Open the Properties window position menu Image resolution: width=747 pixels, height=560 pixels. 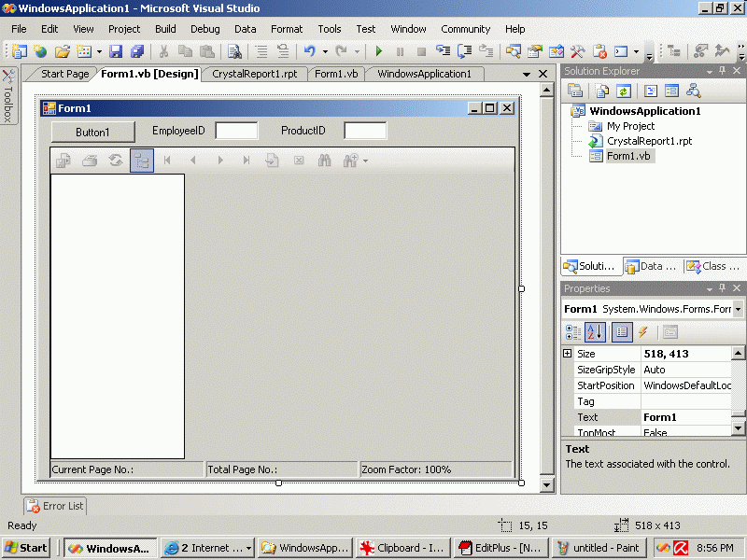710,288
